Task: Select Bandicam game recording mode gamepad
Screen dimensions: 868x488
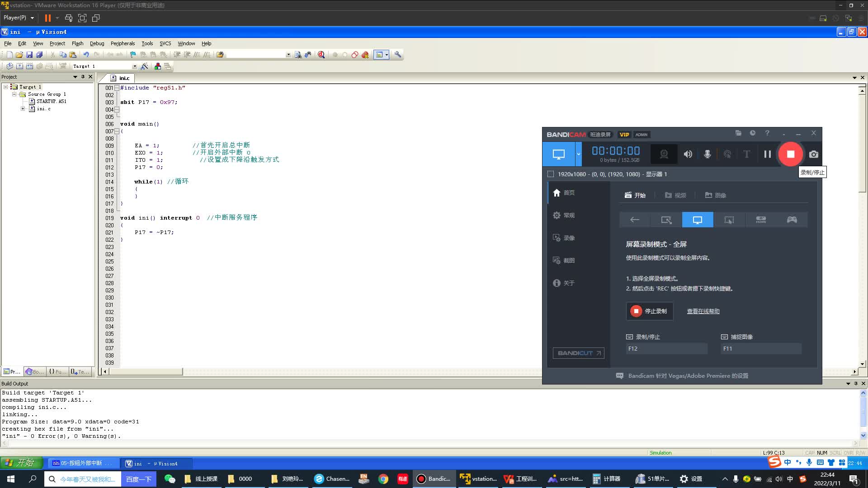Action: coord(792,220)
